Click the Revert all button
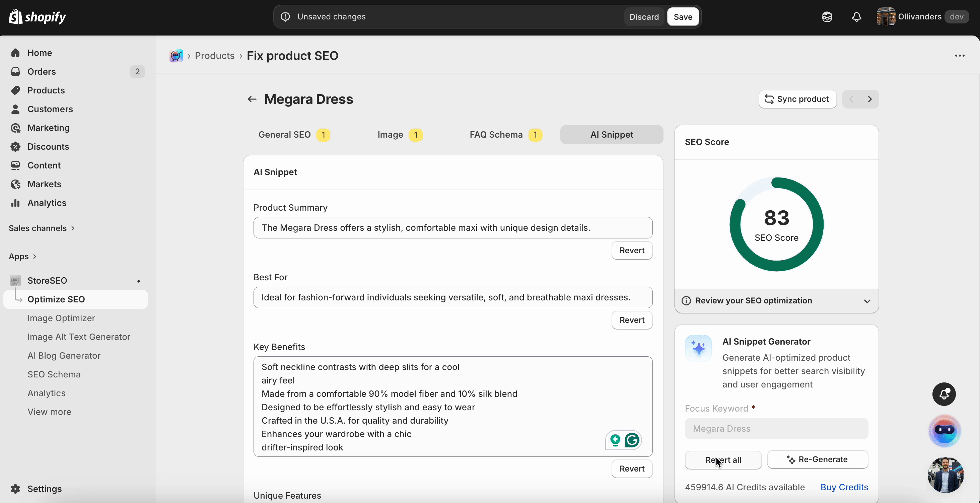Image resolution: width=980 pixels, height=503 pixels. [x=723, y=459]
